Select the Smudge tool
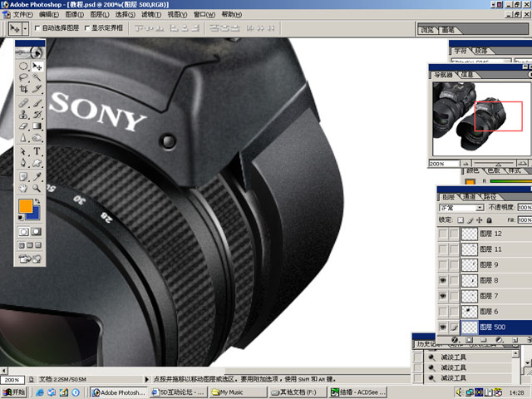The width and height of the screenshot is (532, 399). pyautogui.click(x=37, y=137)
